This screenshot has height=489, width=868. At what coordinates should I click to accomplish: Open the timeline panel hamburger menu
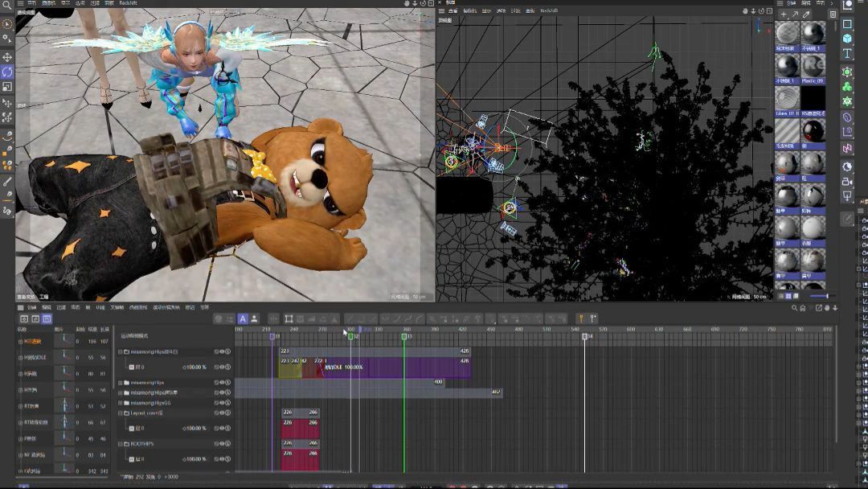point(20,308)
